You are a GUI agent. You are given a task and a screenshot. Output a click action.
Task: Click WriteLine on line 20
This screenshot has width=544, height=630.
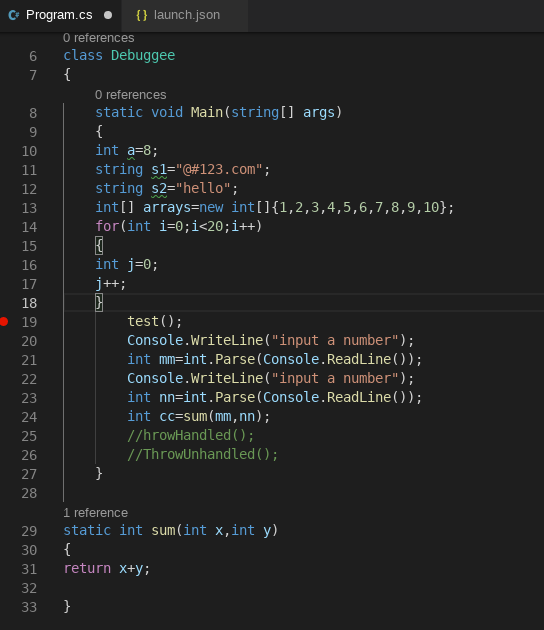coord(227,340)
